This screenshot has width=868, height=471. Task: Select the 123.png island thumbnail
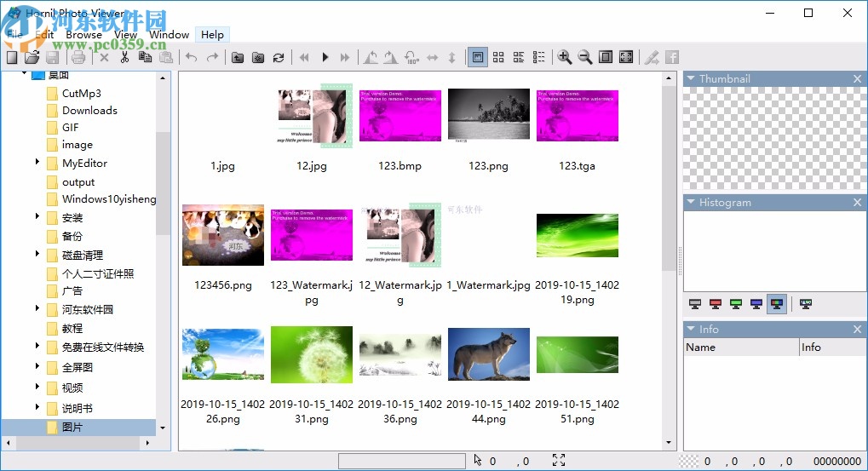tap(489, 115)
